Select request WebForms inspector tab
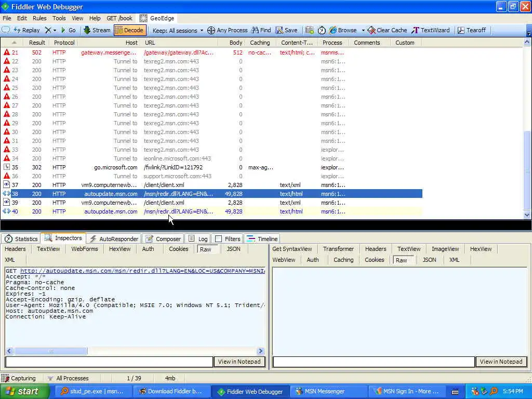 click(85, 249)
